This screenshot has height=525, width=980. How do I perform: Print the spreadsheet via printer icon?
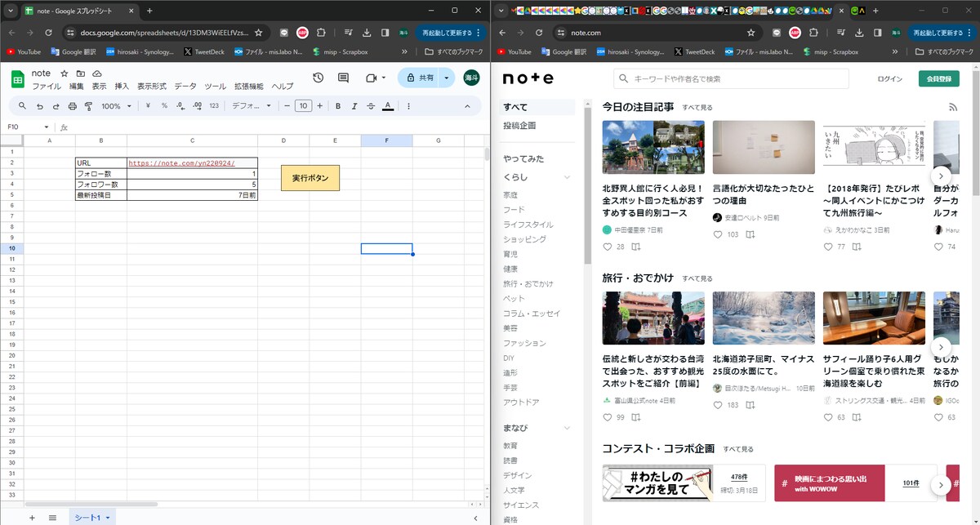pos(72,106)
